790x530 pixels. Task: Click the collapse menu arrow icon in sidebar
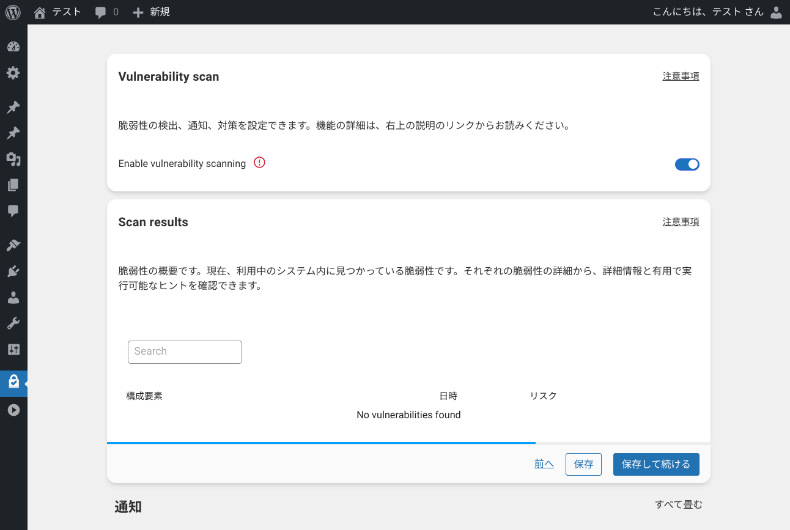click(x=13, y=410)
